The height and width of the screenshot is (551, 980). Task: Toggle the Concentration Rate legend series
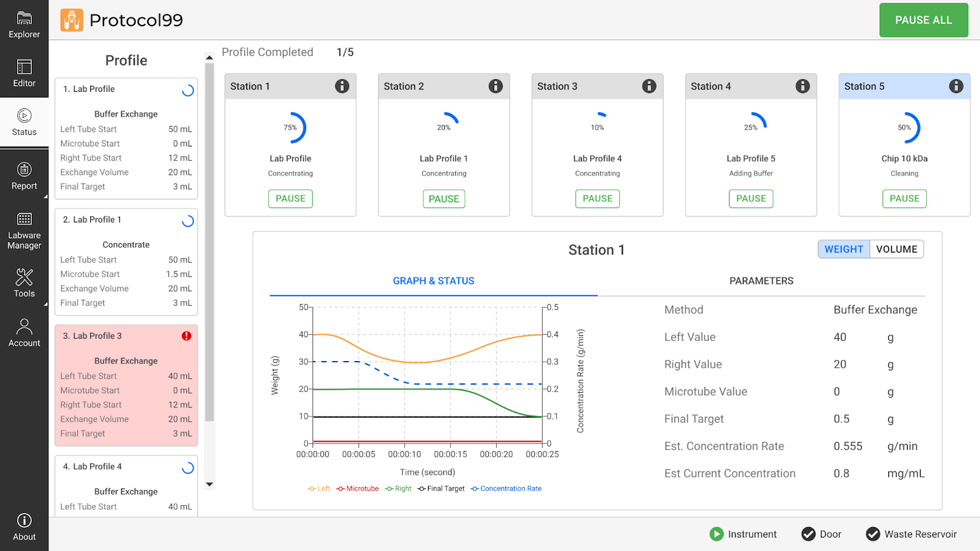(506, 488)
